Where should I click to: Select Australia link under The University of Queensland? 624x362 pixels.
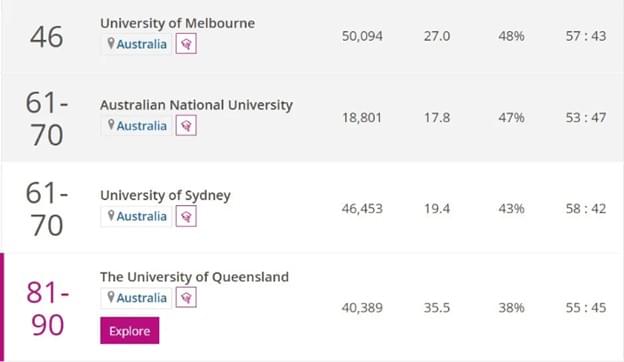[x=142, y=298]
